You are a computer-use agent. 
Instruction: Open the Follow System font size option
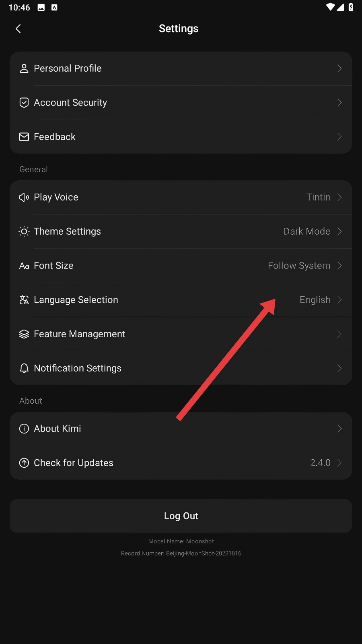point(299,266)
